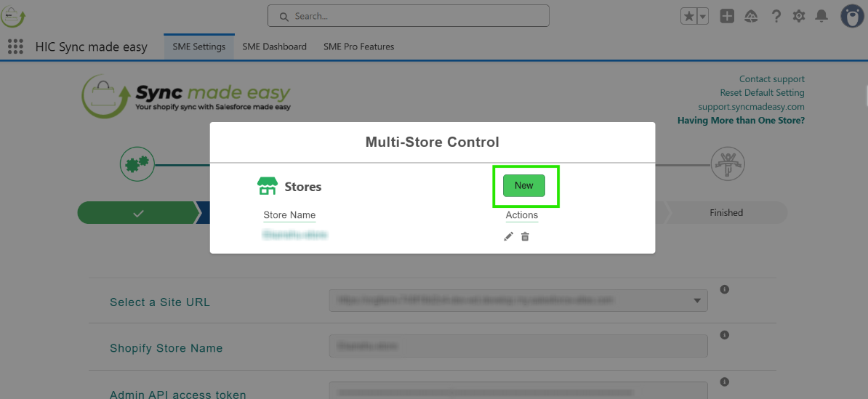The height and width of the screenshot is (399, 868).
Task: Open the app launcher grid icon
Action: click(15, 47)
